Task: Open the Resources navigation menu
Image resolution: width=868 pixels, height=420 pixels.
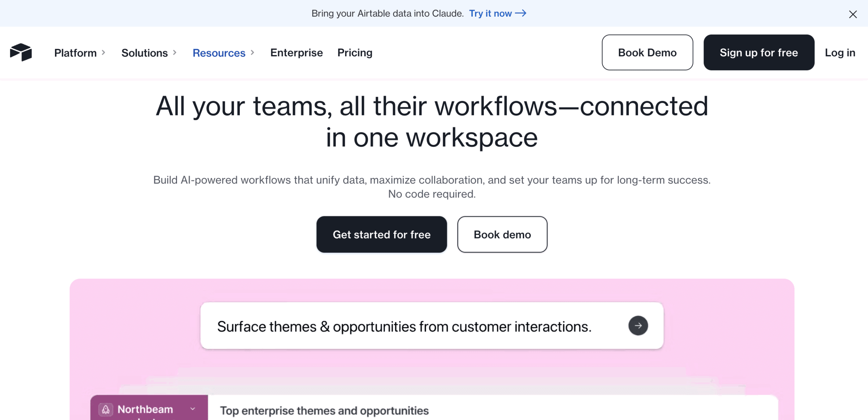Action: coord(219,53)
